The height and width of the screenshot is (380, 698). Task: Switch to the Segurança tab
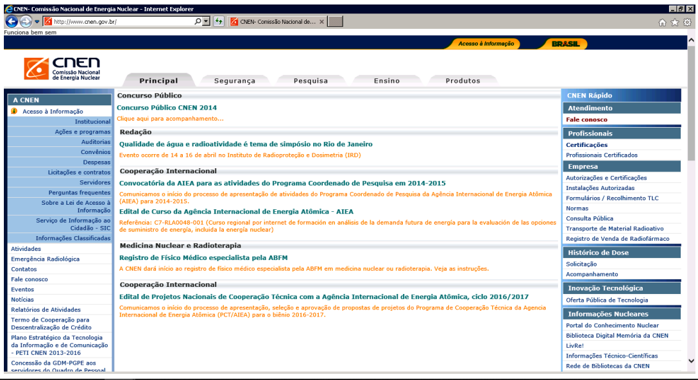coord(235,81)
